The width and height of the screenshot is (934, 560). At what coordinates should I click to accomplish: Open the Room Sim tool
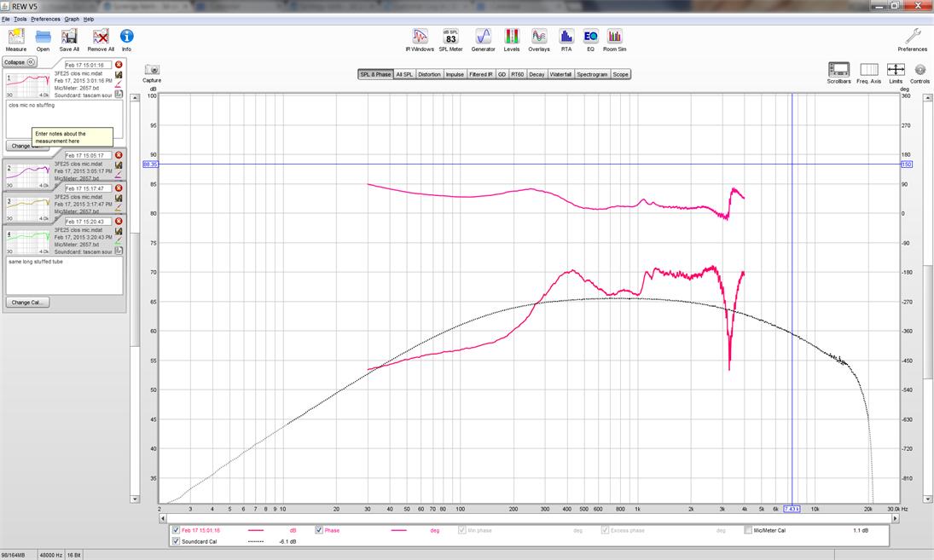tap(615, 40)
